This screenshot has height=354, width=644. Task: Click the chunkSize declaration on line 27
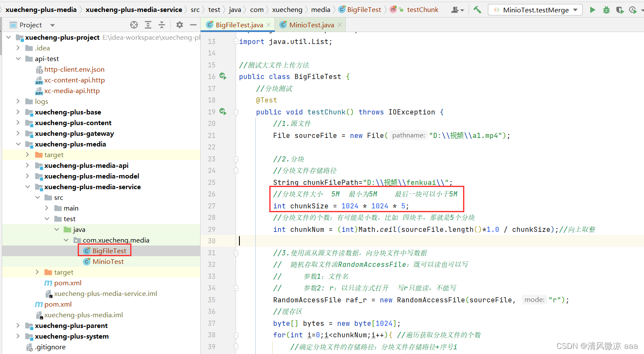[x=341, y=206]
